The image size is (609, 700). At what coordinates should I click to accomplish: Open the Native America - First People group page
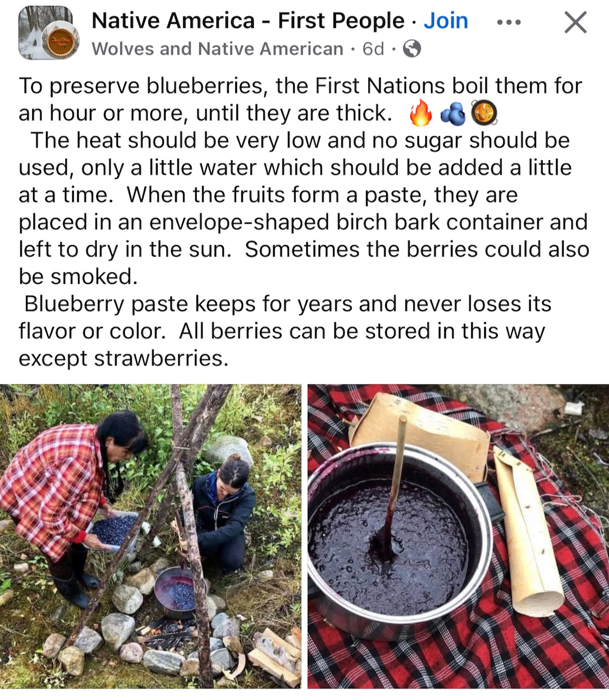[x=248, y=21]
